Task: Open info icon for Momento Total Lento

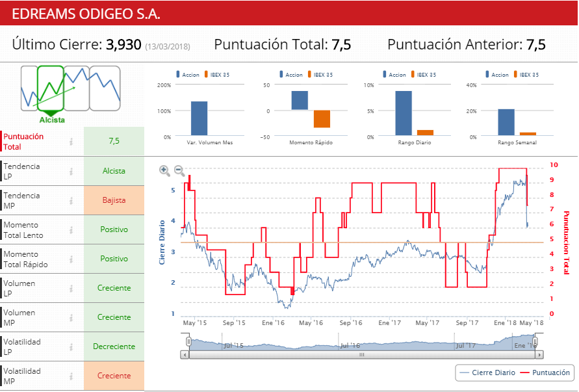Action: click(x=71, y=230)
